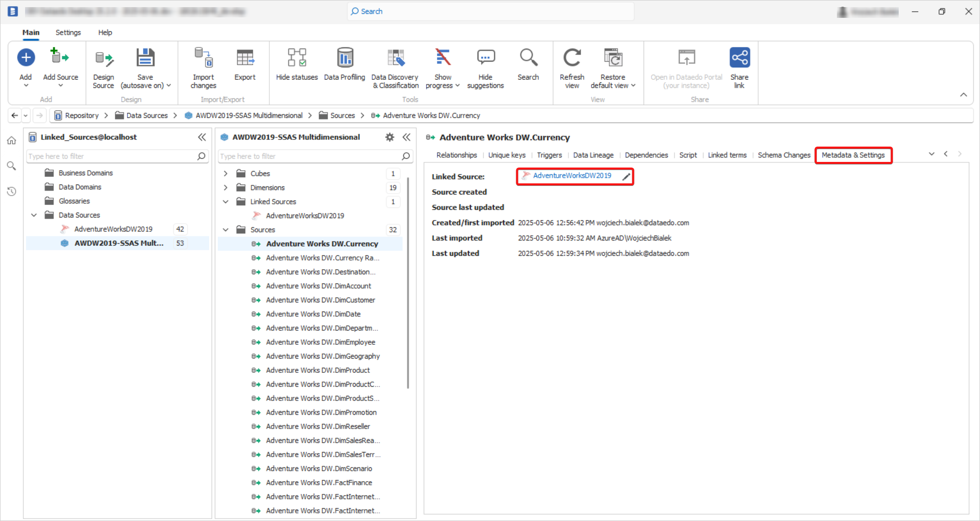
Task: Click previous tab arrow in details pane
Action: (946, 154)
